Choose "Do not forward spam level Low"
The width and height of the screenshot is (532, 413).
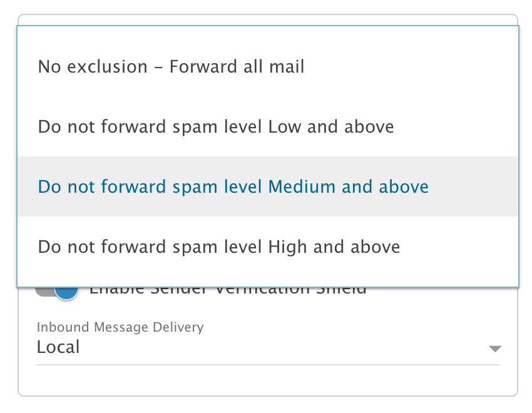pos(216,127)
